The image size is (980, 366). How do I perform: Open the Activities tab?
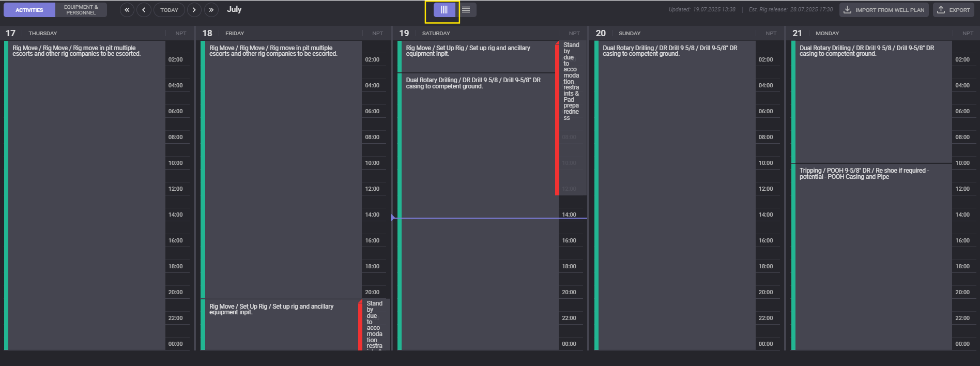pyautogui.click(x=29, y=10)
